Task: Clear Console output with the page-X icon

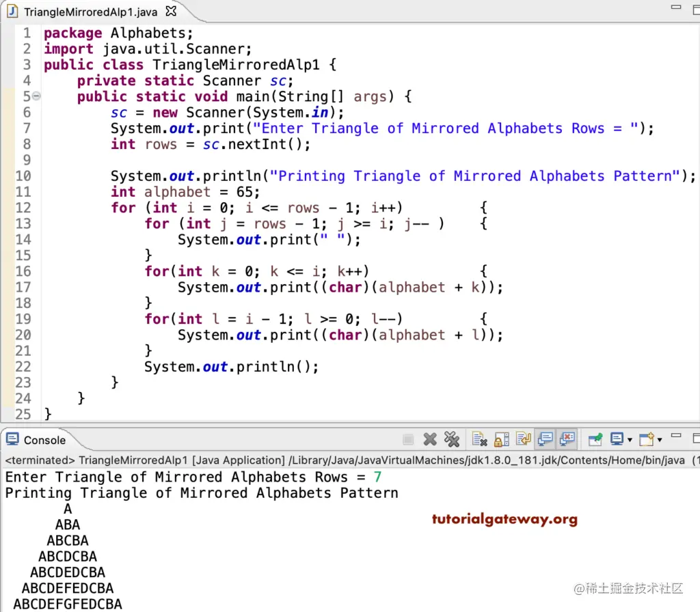Action: click(479, 439)
